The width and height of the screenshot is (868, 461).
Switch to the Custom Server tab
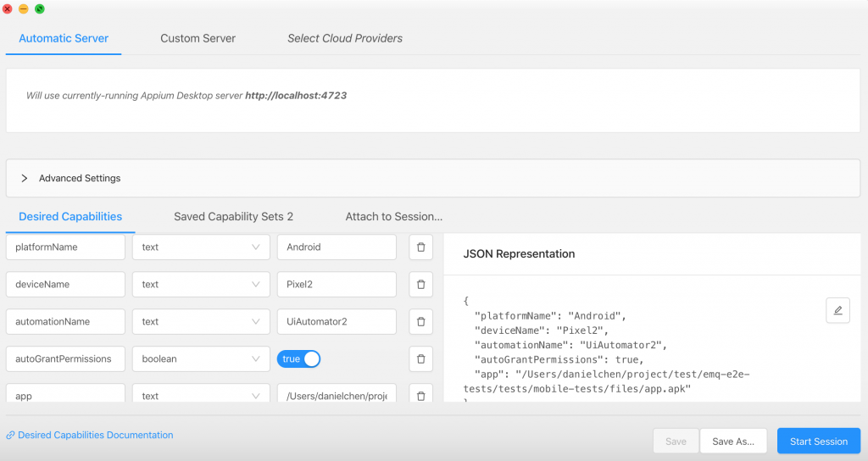pos(198,38)
